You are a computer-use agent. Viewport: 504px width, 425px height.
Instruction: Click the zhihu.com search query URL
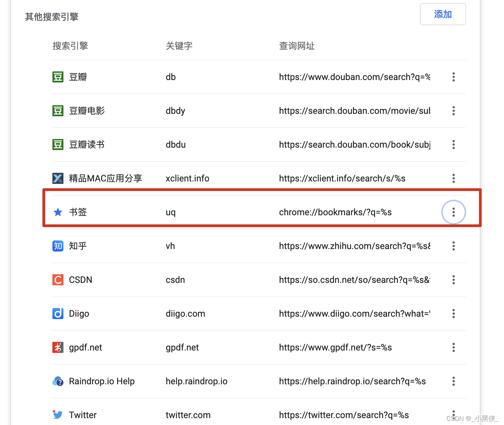point(355,246)
